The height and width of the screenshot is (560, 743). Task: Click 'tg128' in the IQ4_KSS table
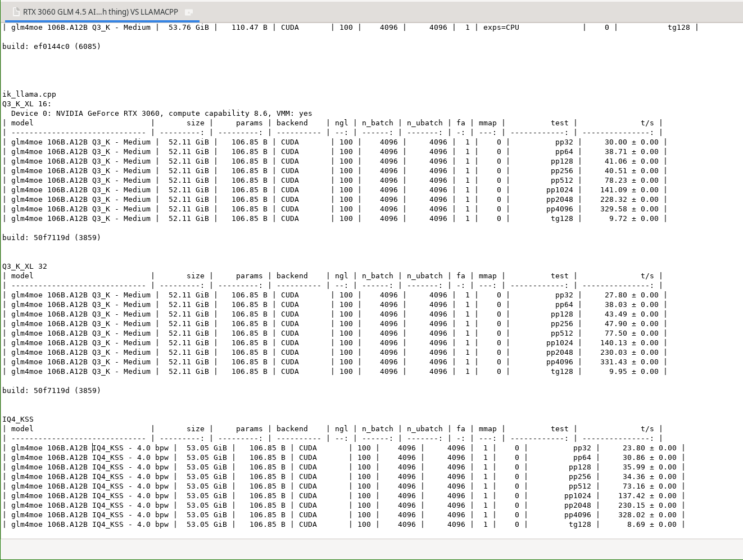(x=580, y=525)
